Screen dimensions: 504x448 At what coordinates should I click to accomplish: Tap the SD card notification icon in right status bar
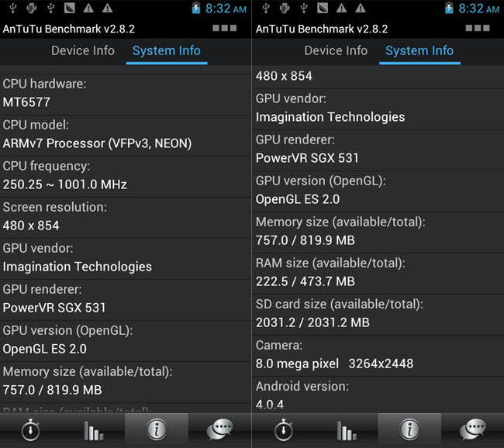tap(323, 8)
